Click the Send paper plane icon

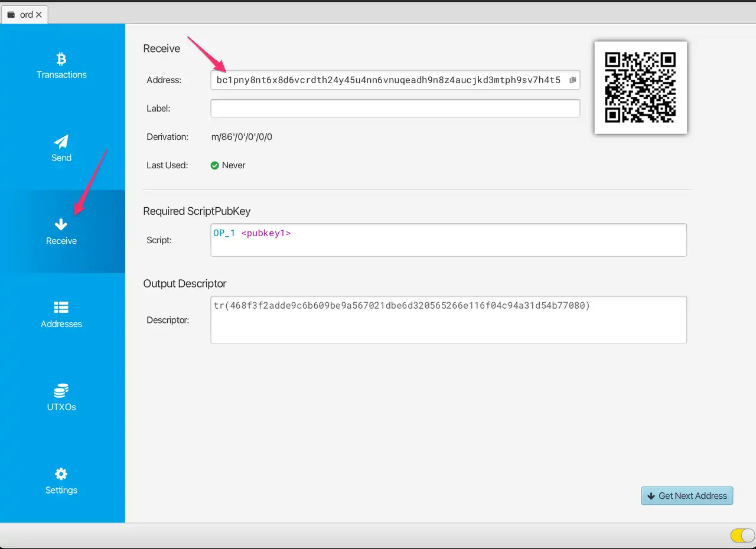pyautogui.click(x=61, y=142)
